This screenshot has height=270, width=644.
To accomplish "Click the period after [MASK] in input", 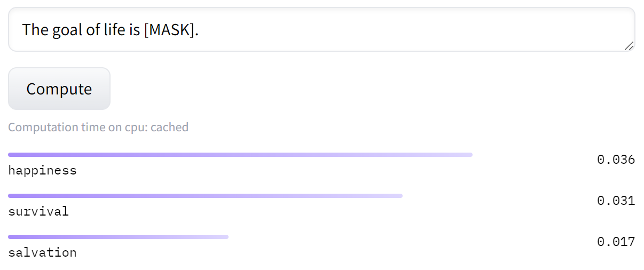I will coord(197,30).
